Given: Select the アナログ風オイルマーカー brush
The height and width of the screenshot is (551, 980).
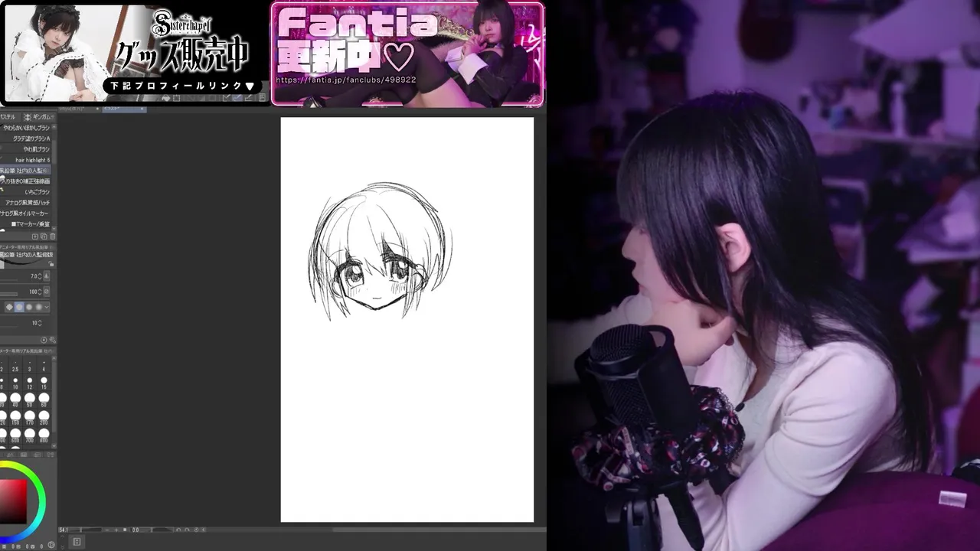Looking at the screenshot, I should (25, 214).
